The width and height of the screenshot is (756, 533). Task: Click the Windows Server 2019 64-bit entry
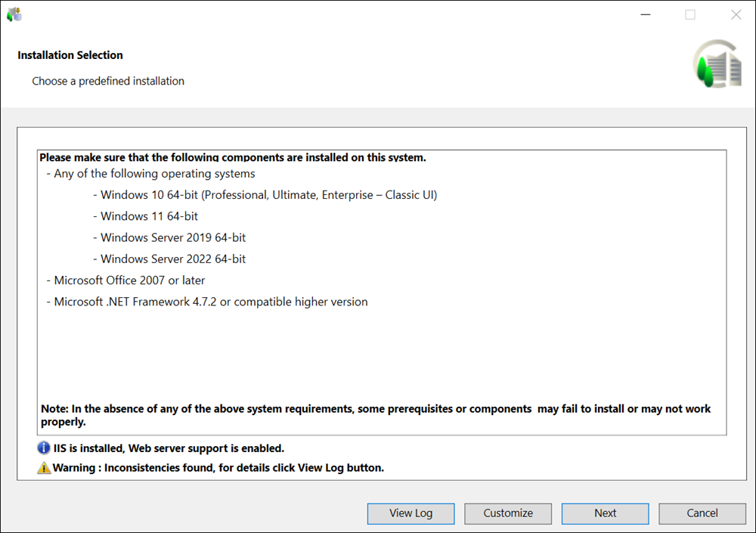[x=172, y=237]
